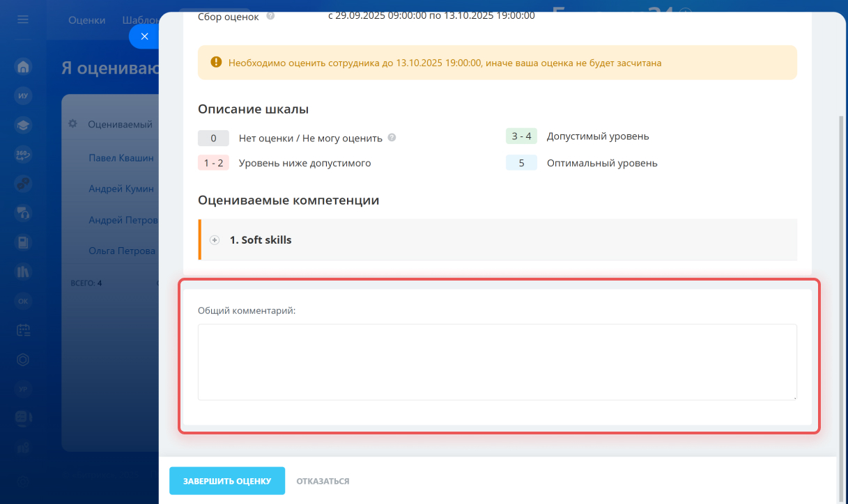Image resolution: width=848 pixels, height=504 pixels.
Task: Select Андрей Кумин in the list
Action: click(121, 189)
